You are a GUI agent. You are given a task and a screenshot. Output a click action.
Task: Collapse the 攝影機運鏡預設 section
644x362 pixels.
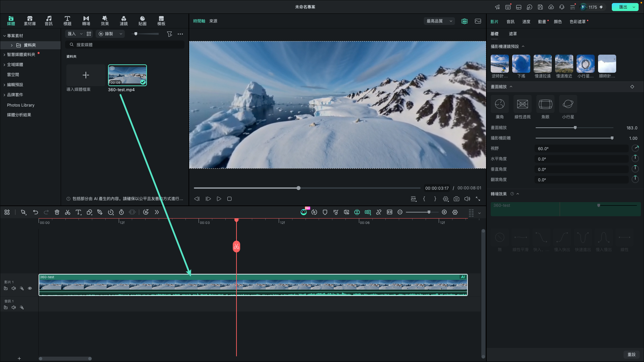523,47
